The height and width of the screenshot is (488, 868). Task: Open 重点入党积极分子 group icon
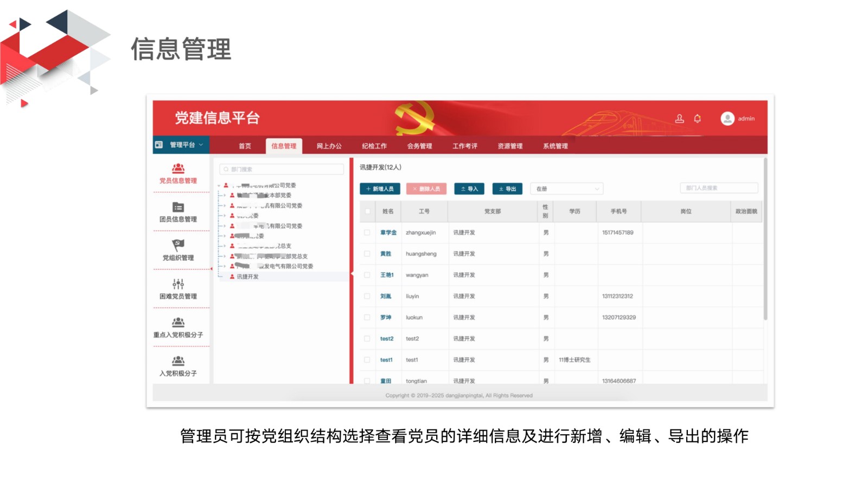click(178, 322)
